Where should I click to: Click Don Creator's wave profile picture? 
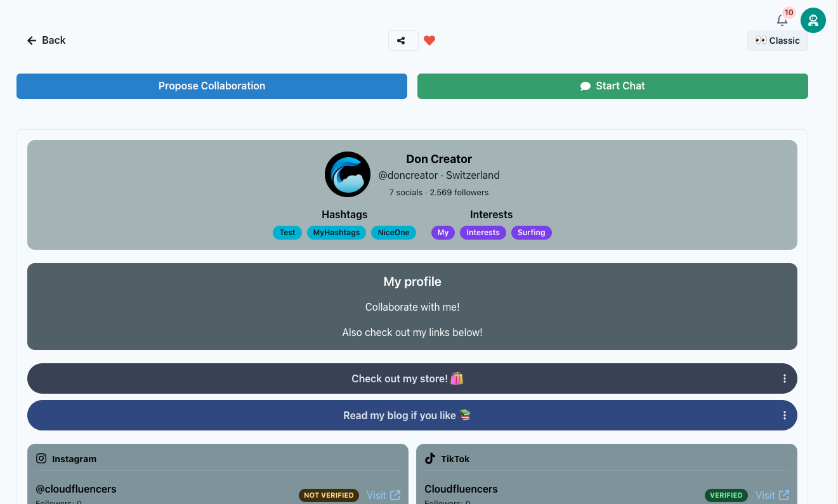click(348, 174)
